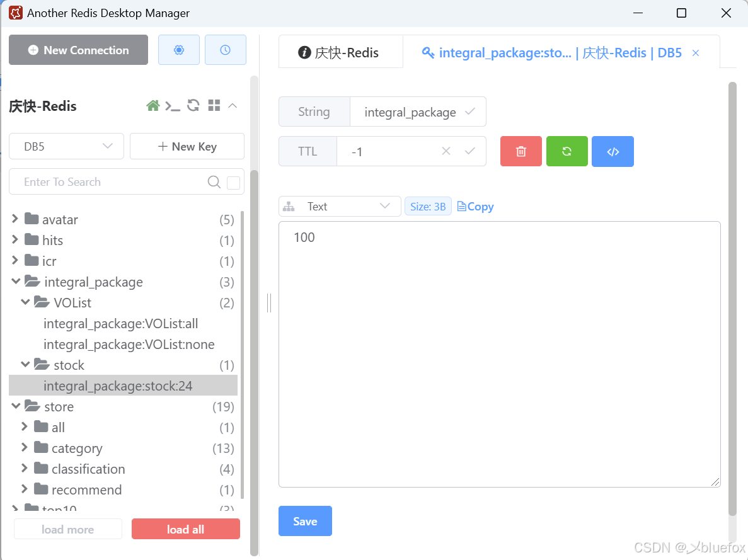This screenshot has width=748, height=560.
Task: Select key integral_package:VOList:none
Action: [x=129, y=345]
